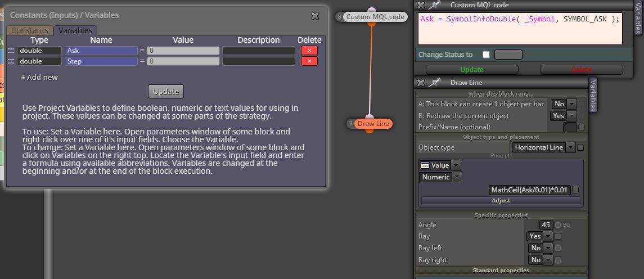This screenshot has height=279, width=644.
Task: Toggle the Change Status to checkbox
Action: click(487, 54)
